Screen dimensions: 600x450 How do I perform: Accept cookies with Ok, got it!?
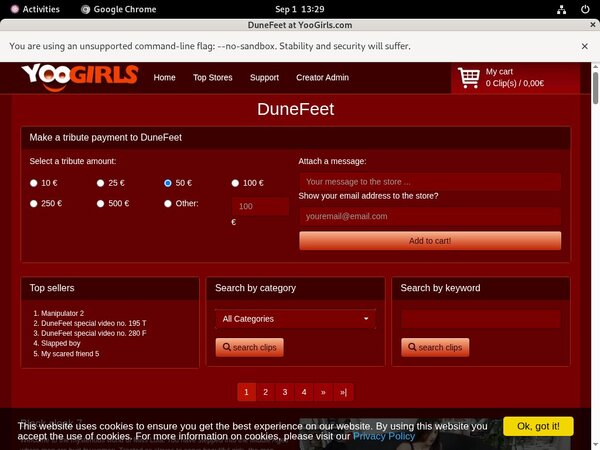(x=538, y=426)
